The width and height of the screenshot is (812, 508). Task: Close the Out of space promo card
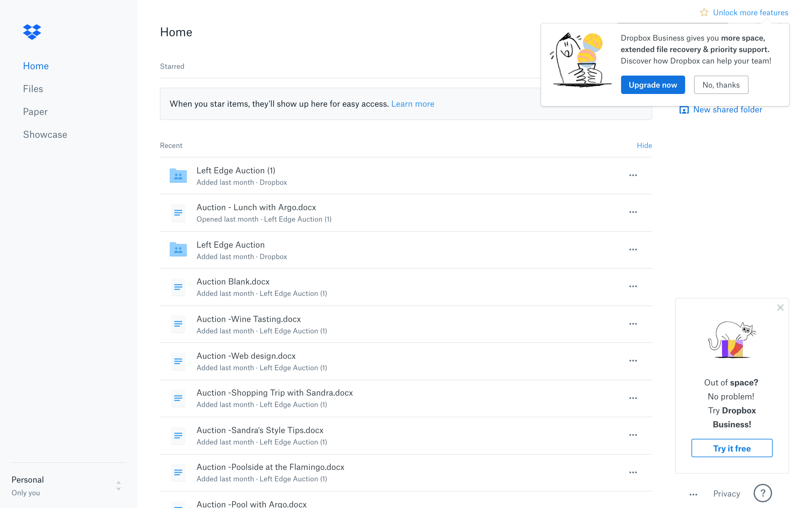pyautogui.click(x=780, y=307)
